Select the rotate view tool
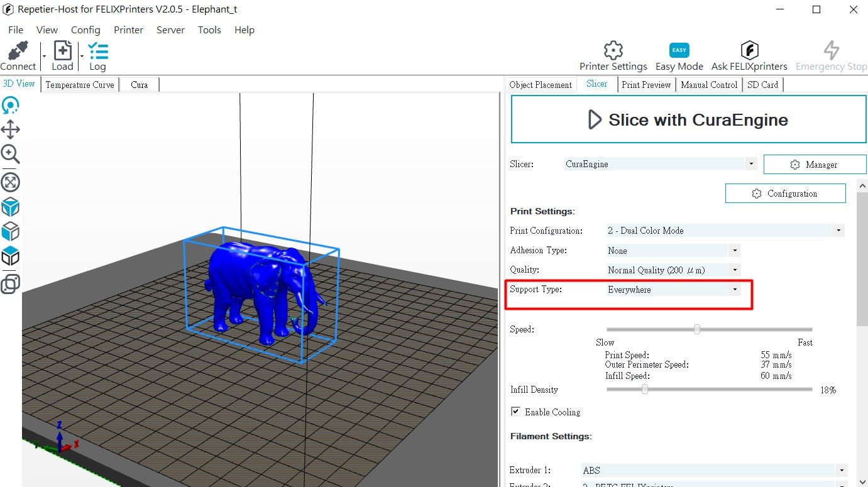 pyautogui.click(x=11, y=106)
